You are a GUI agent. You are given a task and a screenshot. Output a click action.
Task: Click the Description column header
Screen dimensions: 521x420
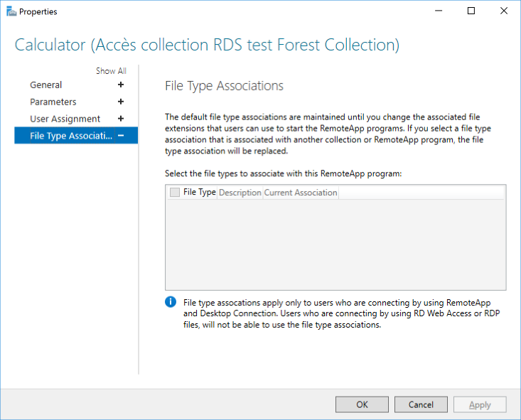[x=240, y=193]
